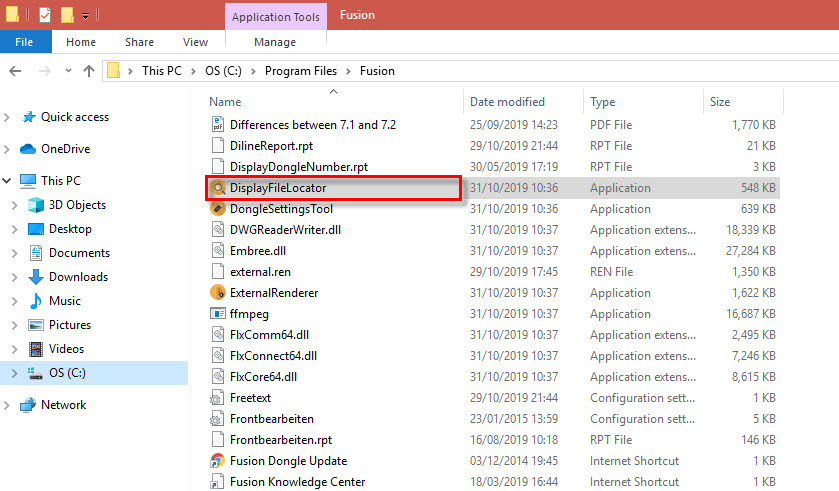The height and width of the screenshot is (491, 839).
Task: Open the Customize Quick Access Toolbar dropdown
Action: tap(86, 16)
